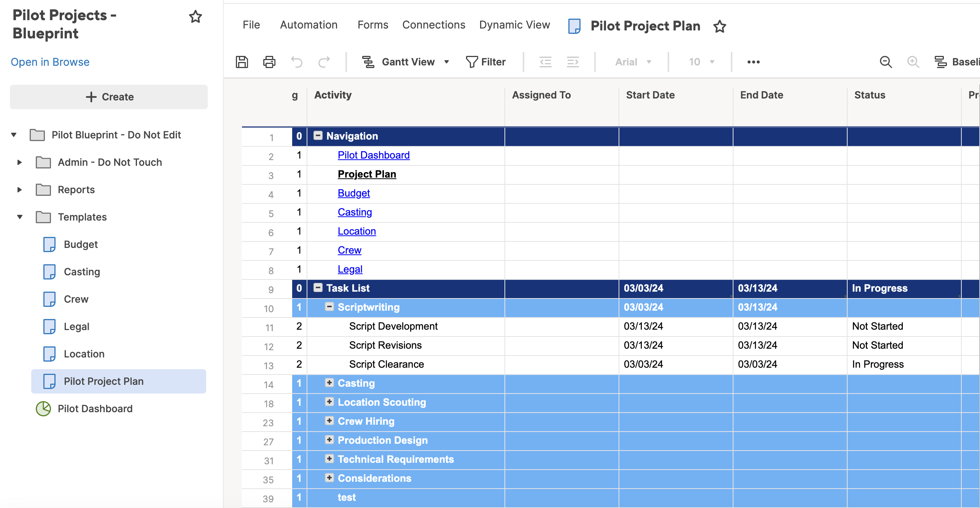This screenshot has width=980, height=508.
Task: Open the Pilot Dashboard link in grid
Action: click(374, 155)
